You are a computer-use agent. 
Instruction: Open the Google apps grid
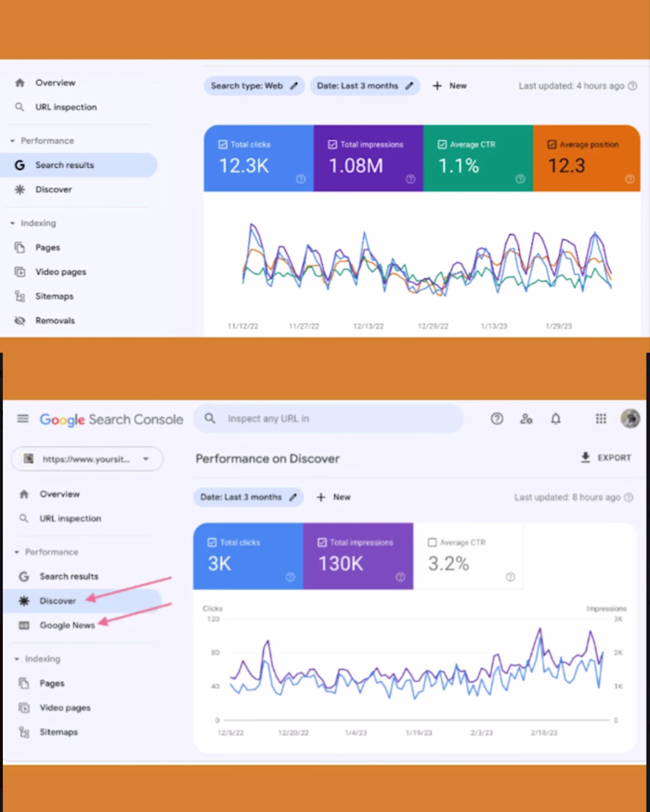601,419
